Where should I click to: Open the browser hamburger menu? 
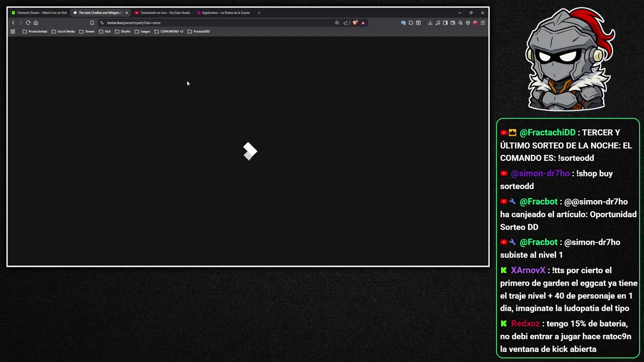coord(483,23)
